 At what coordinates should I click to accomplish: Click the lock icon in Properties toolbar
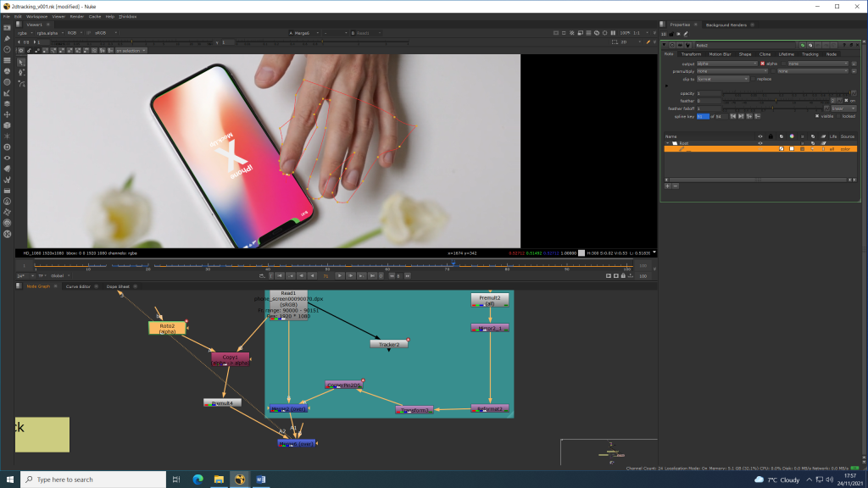pyautogui.click(x=671, y=34)
